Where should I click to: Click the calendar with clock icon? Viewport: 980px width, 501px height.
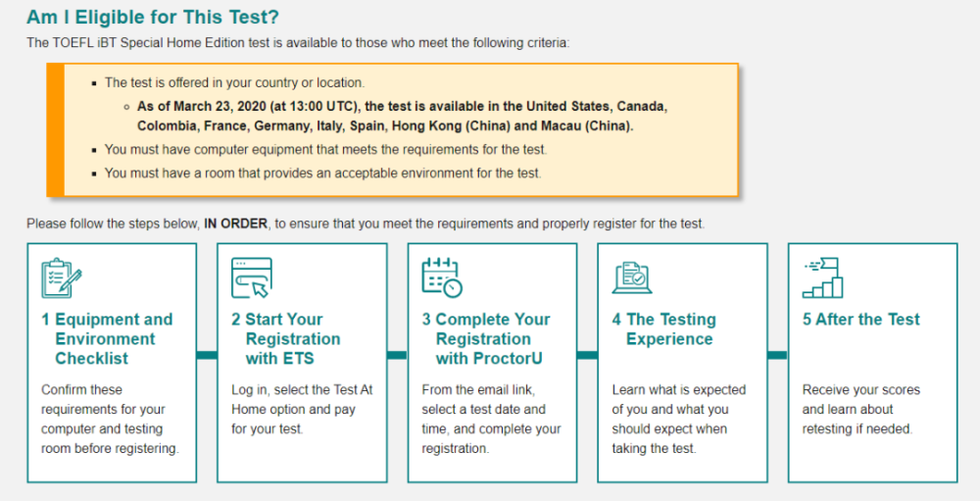point(441,277)
